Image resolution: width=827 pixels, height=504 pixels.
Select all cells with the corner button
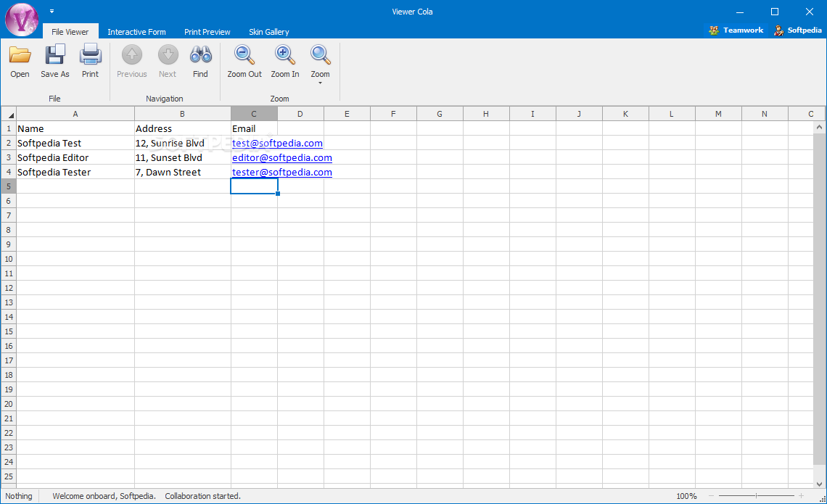click(9, 114)
